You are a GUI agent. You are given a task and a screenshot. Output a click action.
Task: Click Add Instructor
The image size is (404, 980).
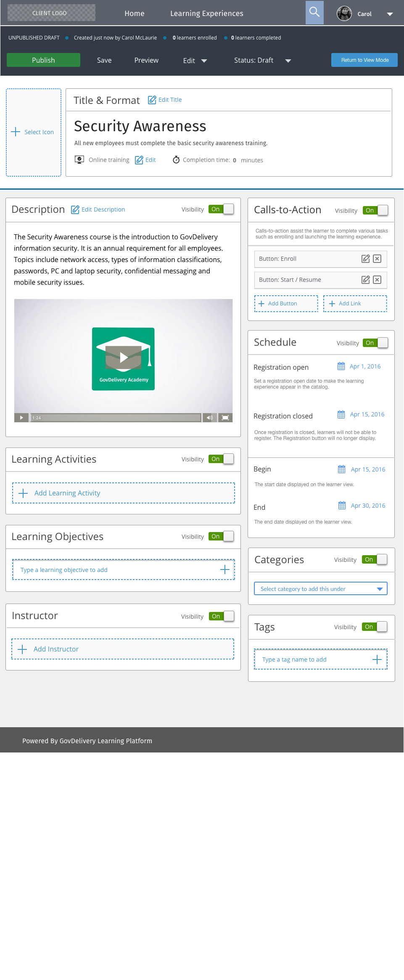point(123,649)
